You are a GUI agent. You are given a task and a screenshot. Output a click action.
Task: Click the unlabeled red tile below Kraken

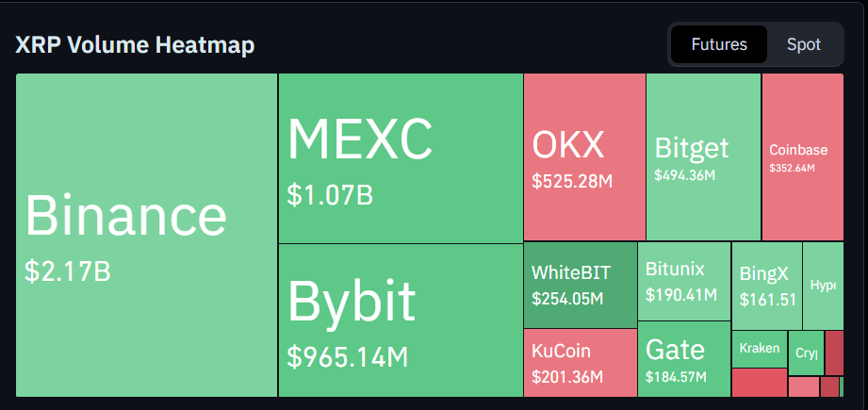coord(759,383)
